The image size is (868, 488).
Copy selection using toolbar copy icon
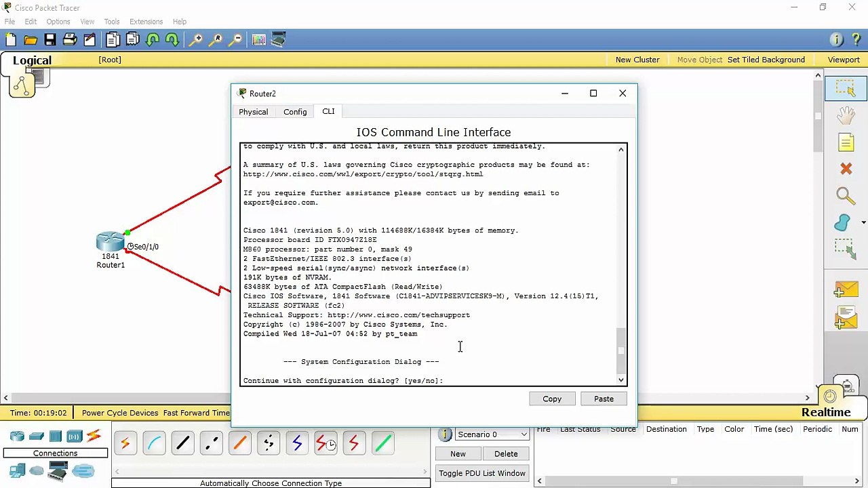[113, 40]
